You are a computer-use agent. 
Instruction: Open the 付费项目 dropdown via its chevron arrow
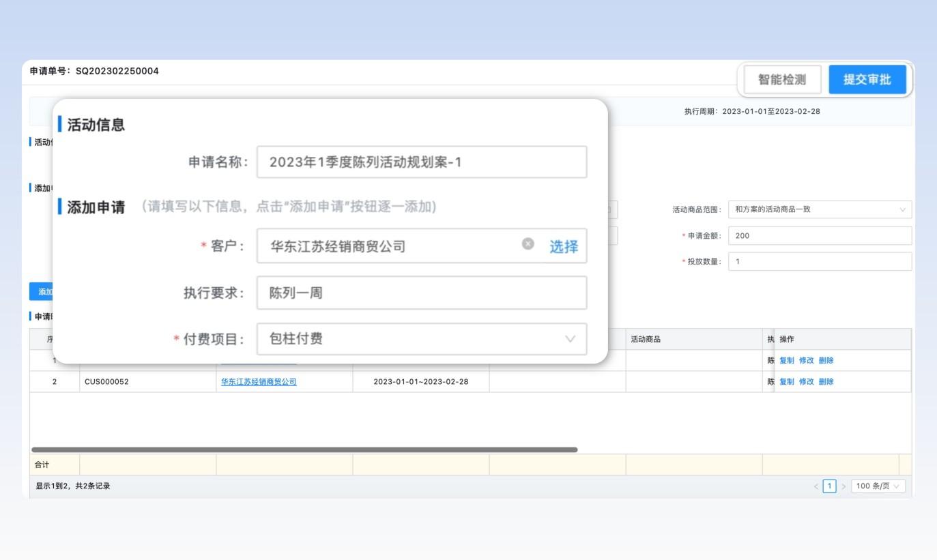click(x=571, y=339)
